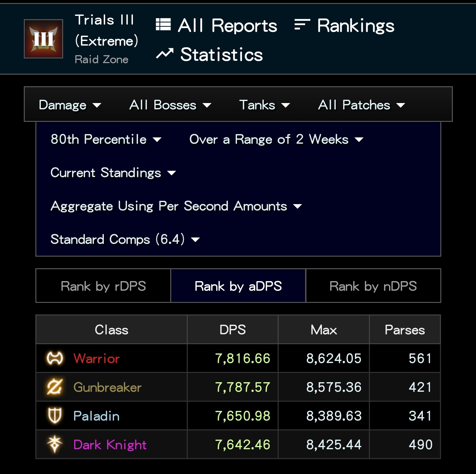The height and width of the screenshot is (474, 476).
Task: Open the Dark Knight class link
Action: tap(110, 445)
